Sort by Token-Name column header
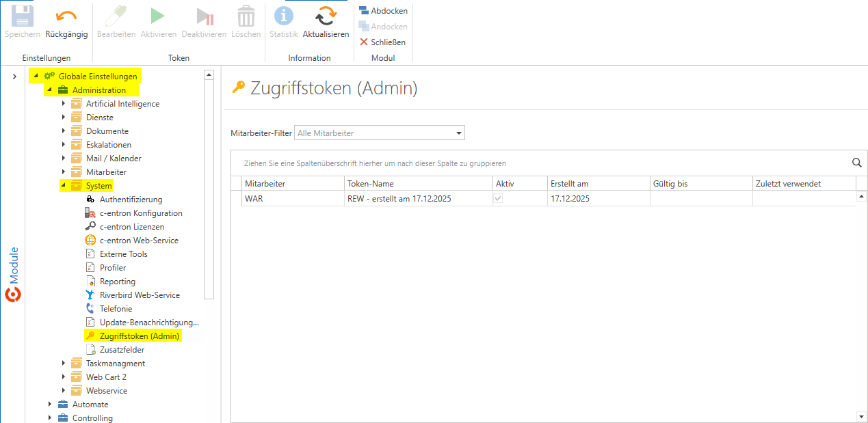 (x=419, y=184)
